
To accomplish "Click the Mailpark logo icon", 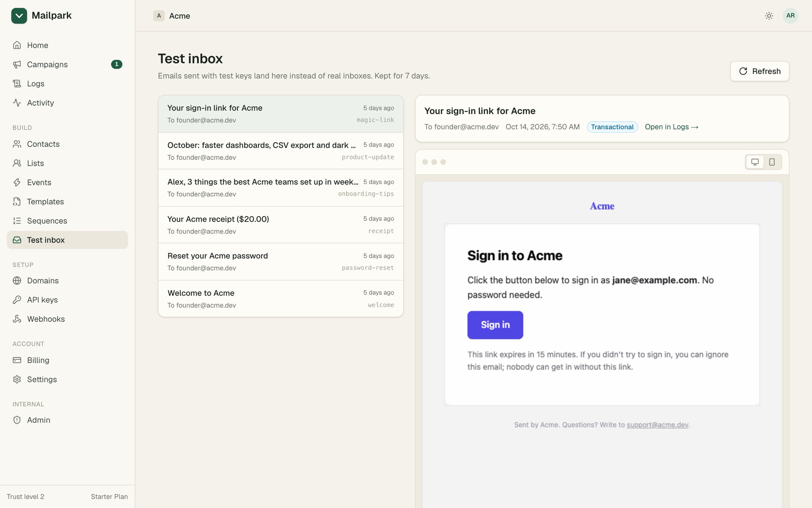I will 19,16.
